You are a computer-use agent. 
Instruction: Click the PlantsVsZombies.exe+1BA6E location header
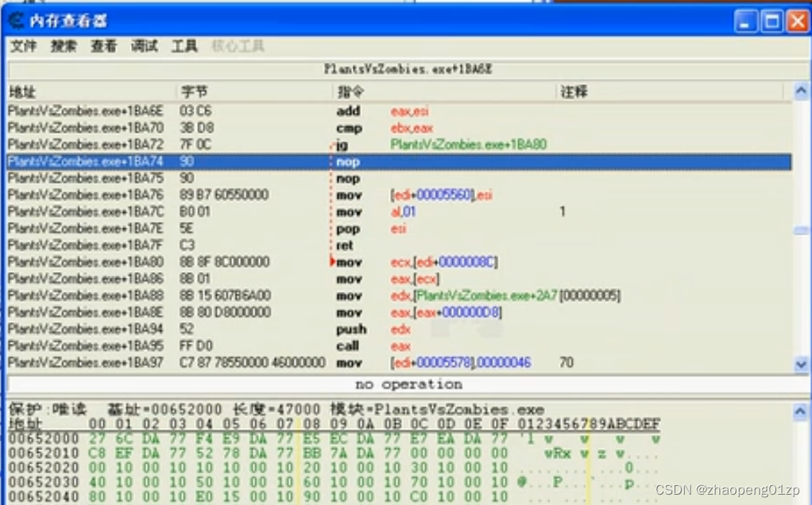click(408, 69)
